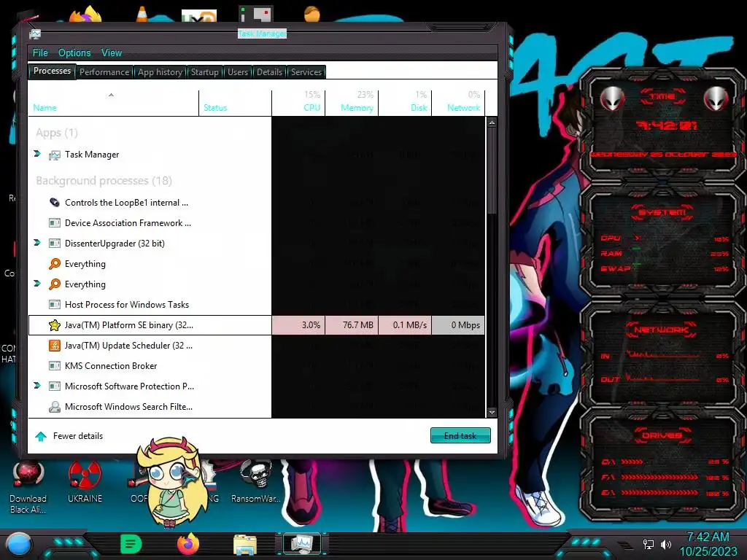Click Microsoft Software Protection icon
The width and height of the screenshot is (747, 560).
pyautogui.click(x=55, y=386)
